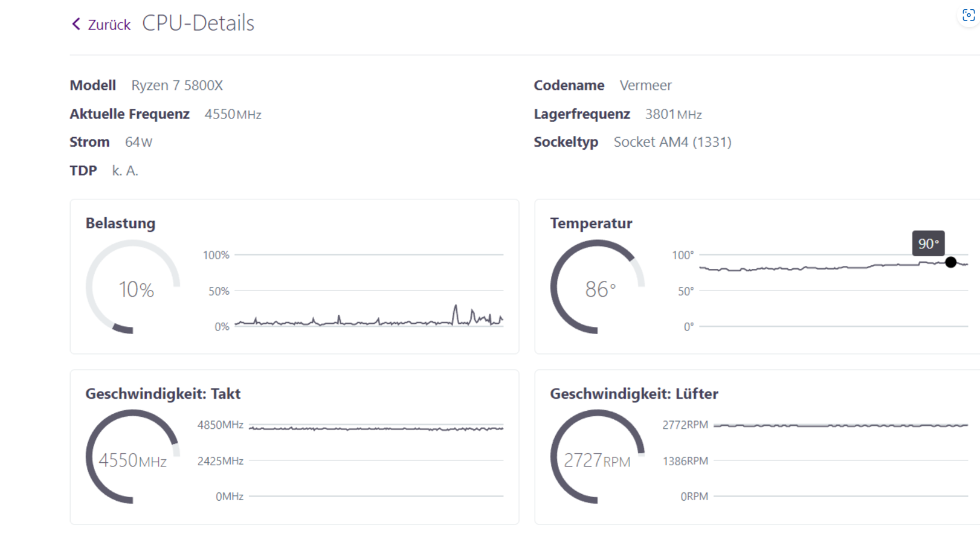Click the Lüfter fan speed graph line
This screenshot has width=980, height=554.
click(x=840, y=425)
